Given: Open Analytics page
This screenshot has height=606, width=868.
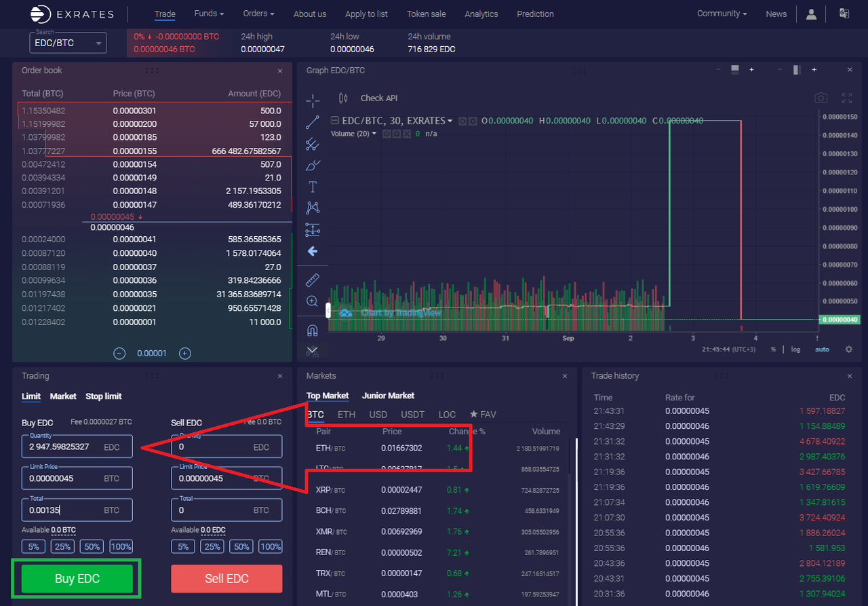Looking at the screenshot, I should click(x=481, y=14).
